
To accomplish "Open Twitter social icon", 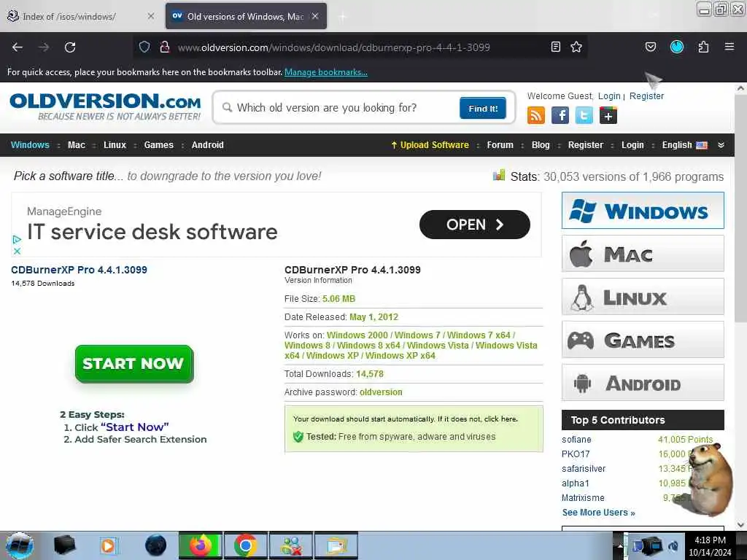I will pos(584,115).
